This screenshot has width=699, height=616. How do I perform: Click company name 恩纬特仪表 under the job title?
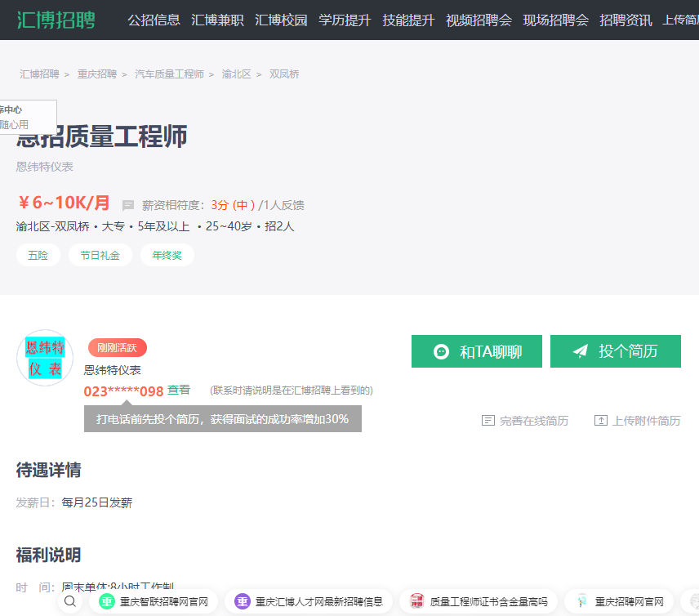pos(45,167)
